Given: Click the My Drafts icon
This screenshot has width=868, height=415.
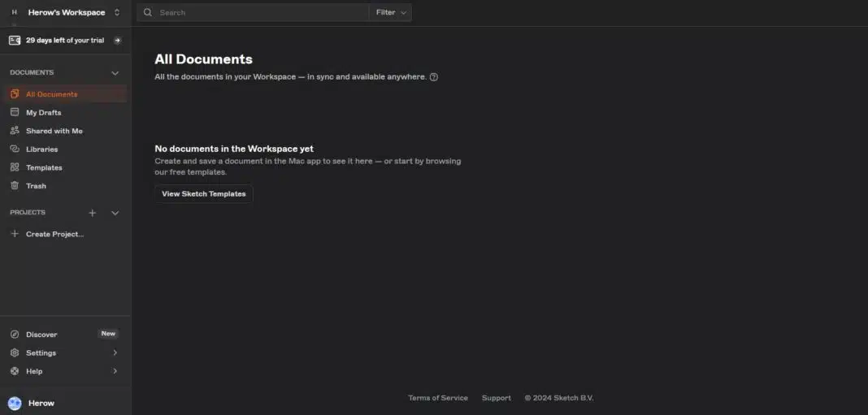Looking at the screenshot, I should pos(15,112).
